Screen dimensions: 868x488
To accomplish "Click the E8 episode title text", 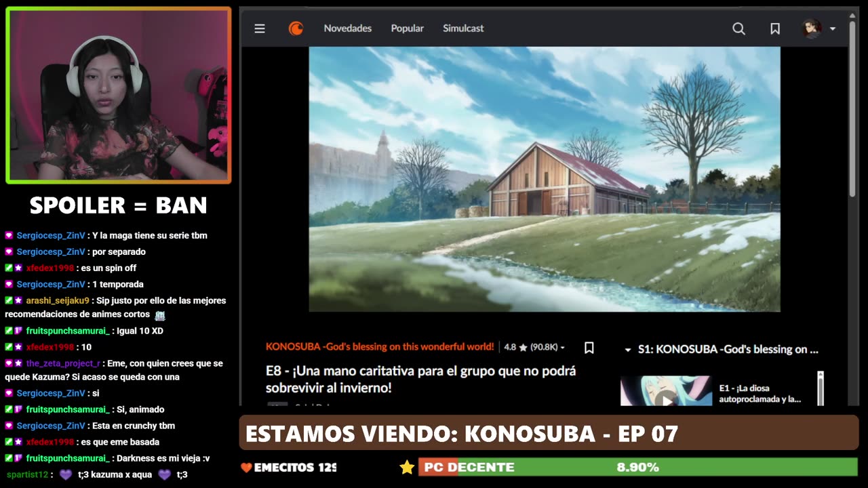I will coord(420,380).
